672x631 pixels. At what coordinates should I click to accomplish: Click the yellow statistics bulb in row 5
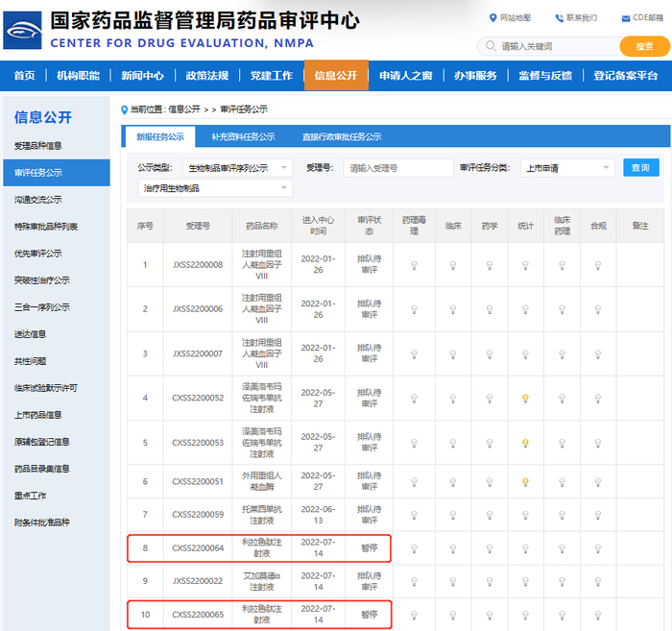pyautogui.click(x=525, y=443)
